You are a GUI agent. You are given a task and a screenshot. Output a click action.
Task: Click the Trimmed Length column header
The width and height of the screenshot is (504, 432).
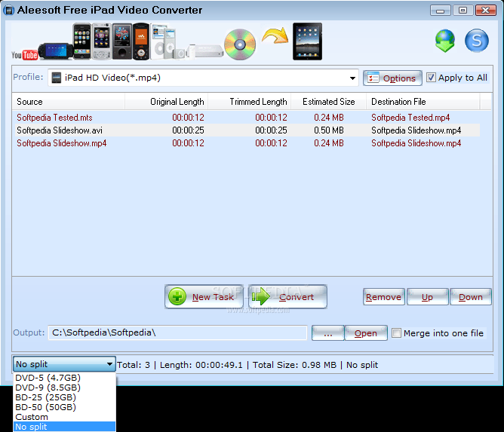[250, 102]
